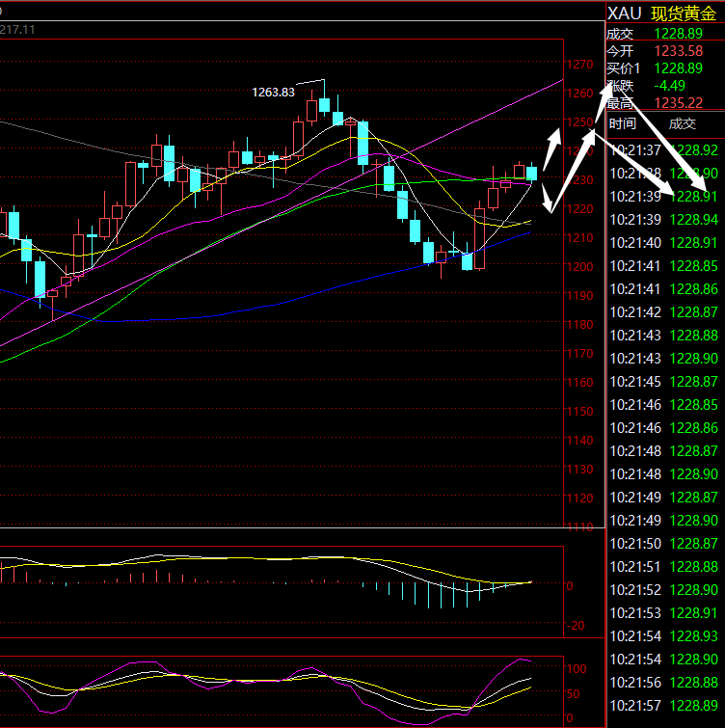Select tick row 10:21:45 priced 1228.87
The width and height of the screenshot is (725, 728).
coord(663,382)
